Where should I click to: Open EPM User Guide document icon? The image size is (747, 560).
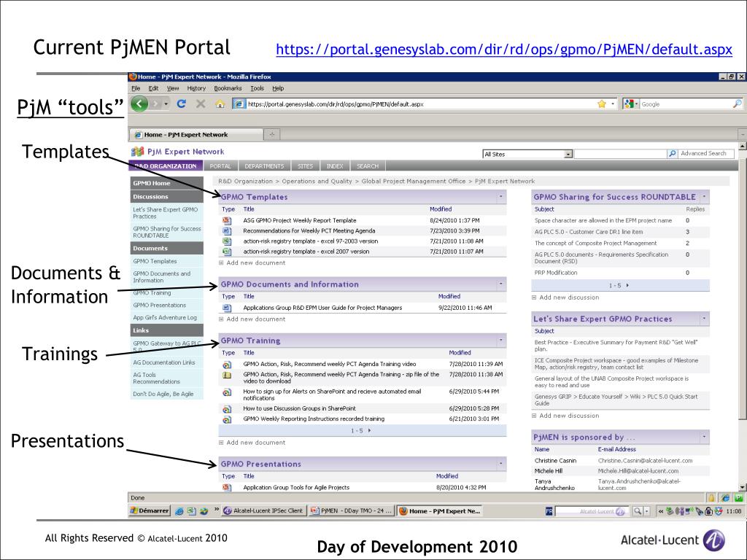point(227,308)
